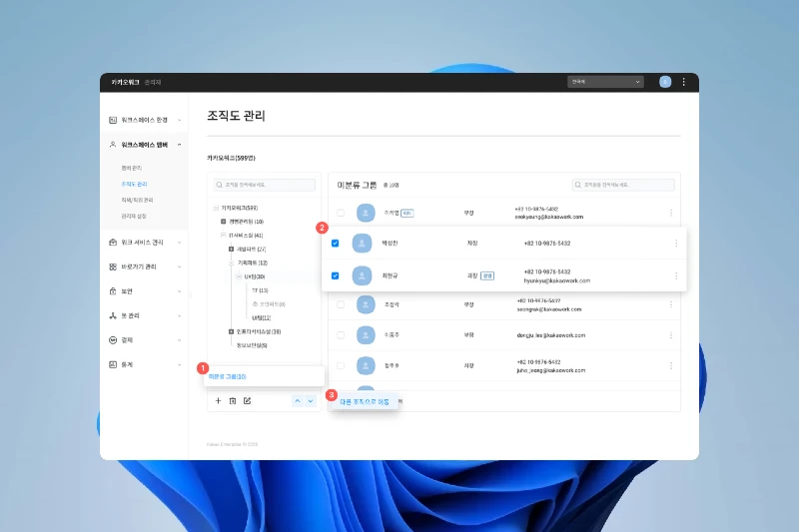Uncheck the checked member row without email
Image resolution: width=799 pixels, height=532 pixels.
click(x=335, y=244)
